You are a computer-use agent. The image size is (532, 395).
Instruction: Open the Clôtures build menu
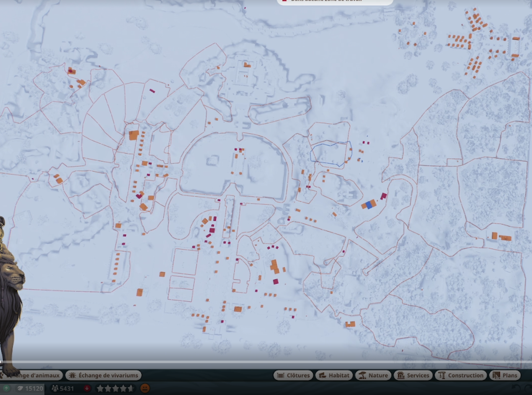[293, 375]
